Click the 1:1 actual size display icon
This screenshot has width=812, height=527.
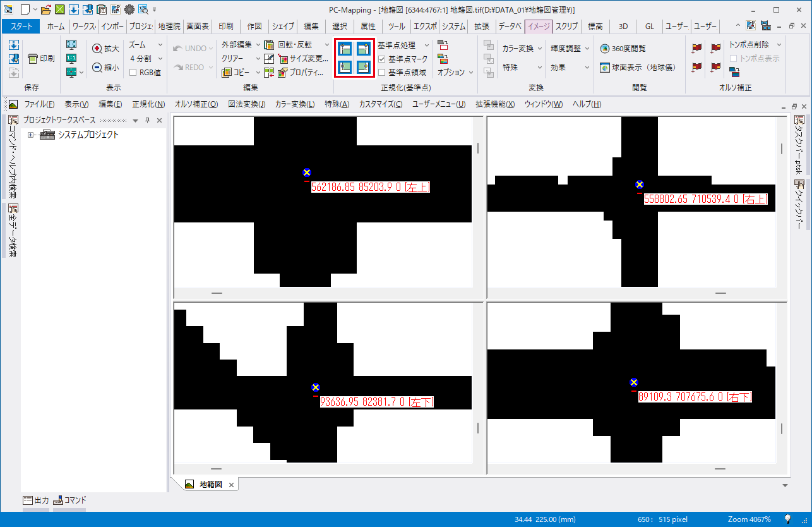[71, 58]
